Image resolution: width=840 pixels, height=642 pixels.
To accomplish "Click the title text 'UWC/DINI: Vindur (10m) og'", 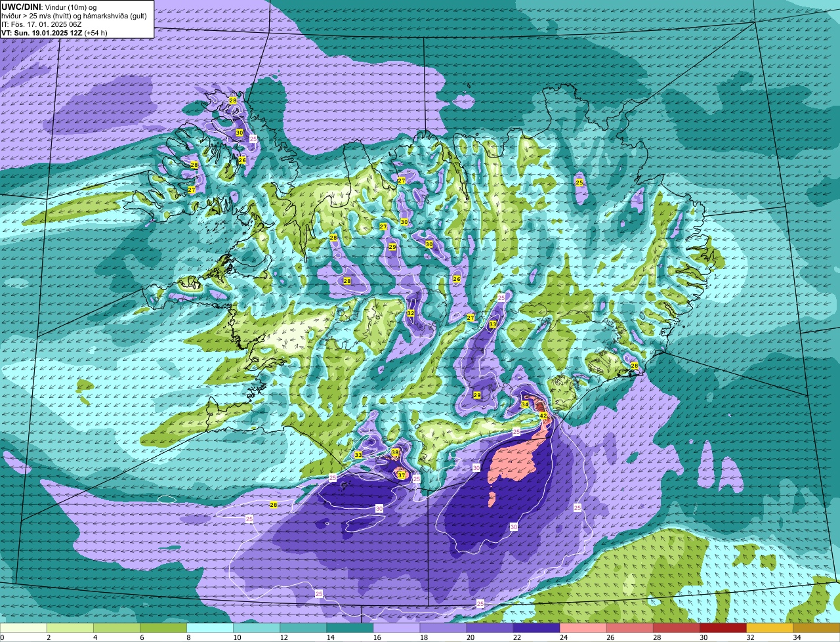I will tap(49, 7).
